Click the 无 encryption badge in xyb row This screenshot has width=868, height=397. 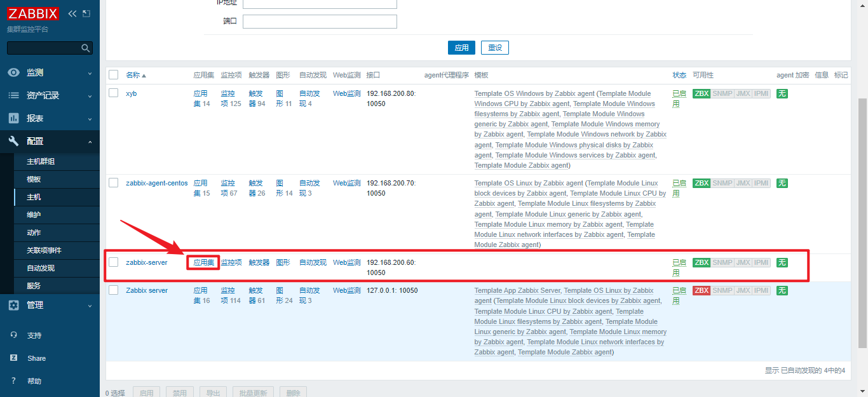pyautogui.click(x=782, y=93)
